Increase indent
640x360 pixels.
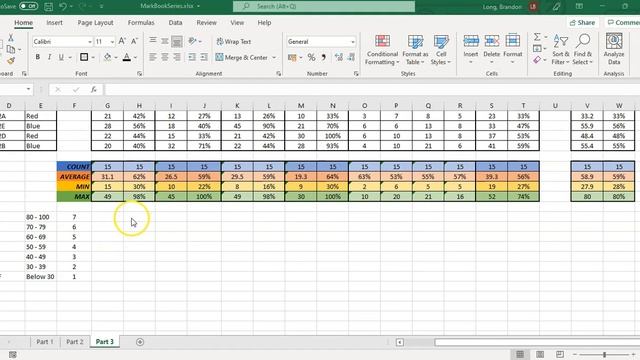pos(204,57)
